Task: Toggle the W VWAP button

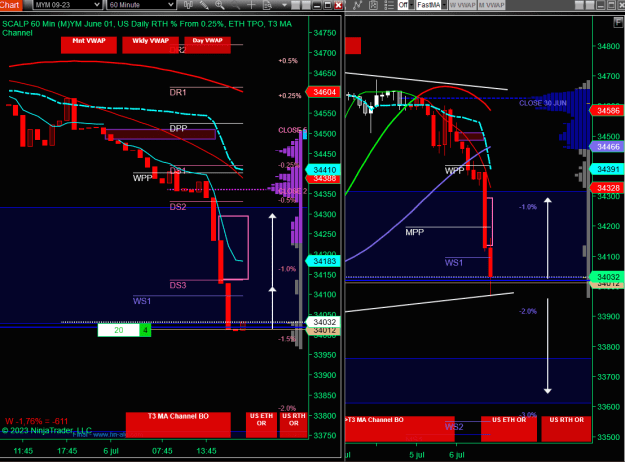Action: click(x=463, y=5)
